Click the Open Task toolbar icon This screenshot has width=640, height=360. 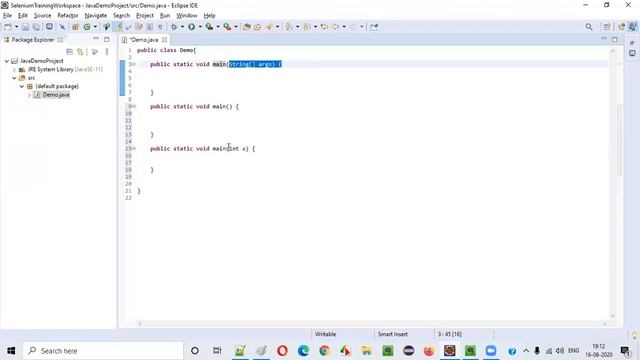coord(257,27)
